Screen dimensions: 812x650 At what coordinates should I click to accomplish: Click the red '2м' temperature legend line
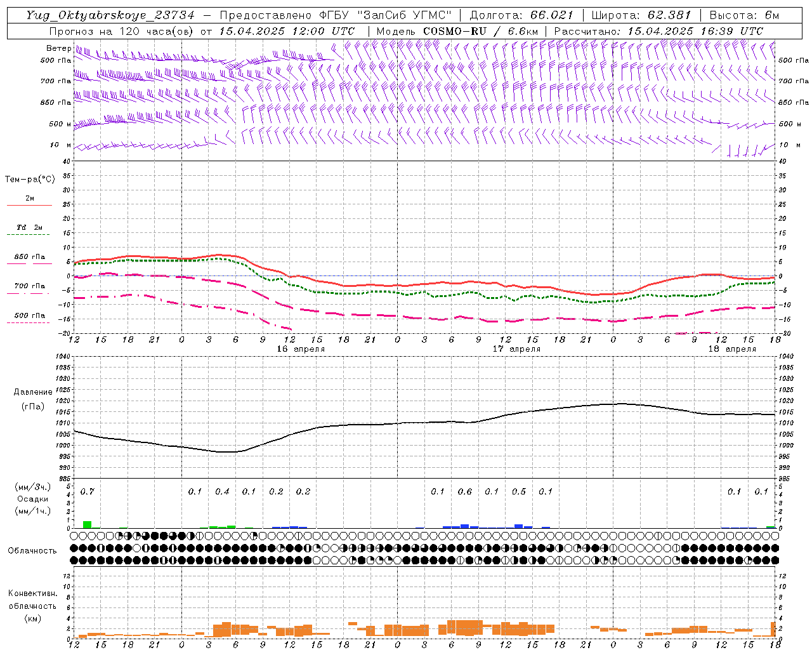[29, 205]
